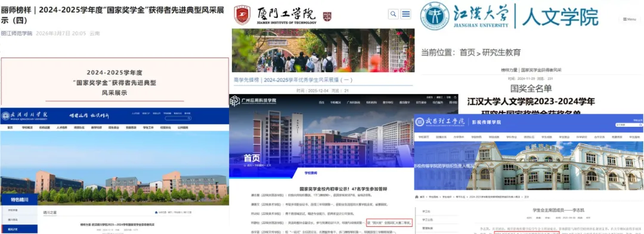Click 丽江师范学院 account name under article title

[17, 33]
